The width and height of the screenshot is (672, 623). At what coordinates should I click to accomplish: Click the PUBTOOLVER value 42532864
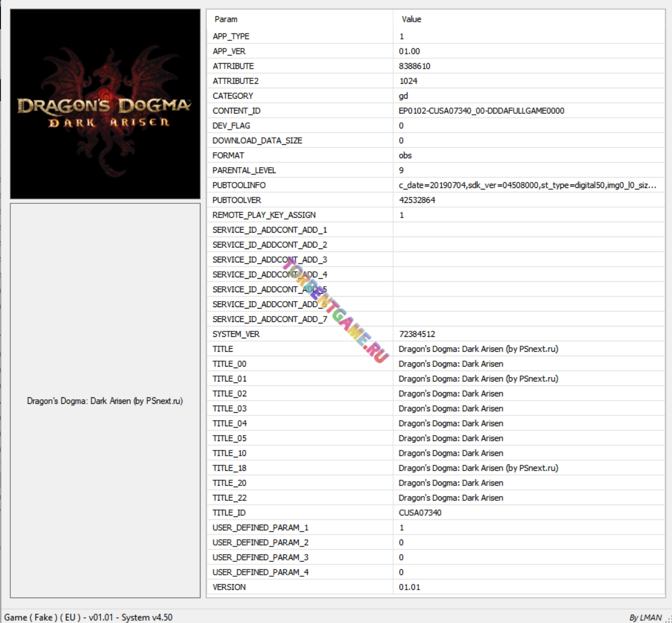(417, 200)
